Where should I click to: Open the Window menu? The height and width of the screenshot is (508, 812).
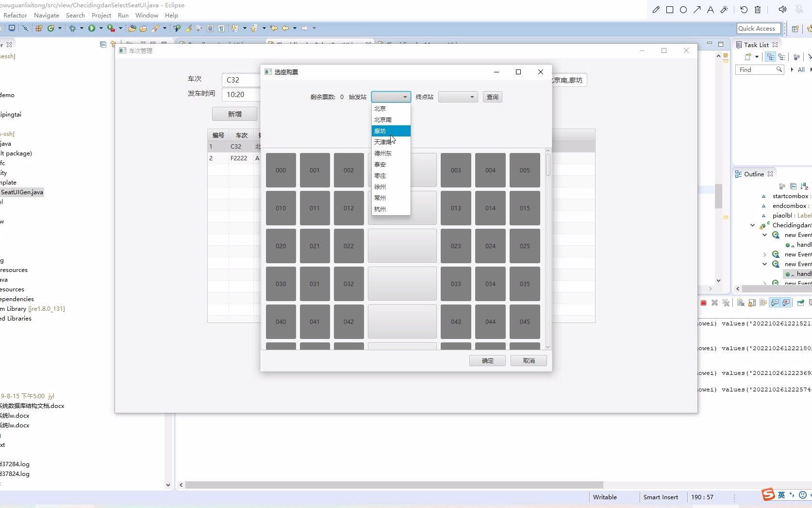coord(147,16)
